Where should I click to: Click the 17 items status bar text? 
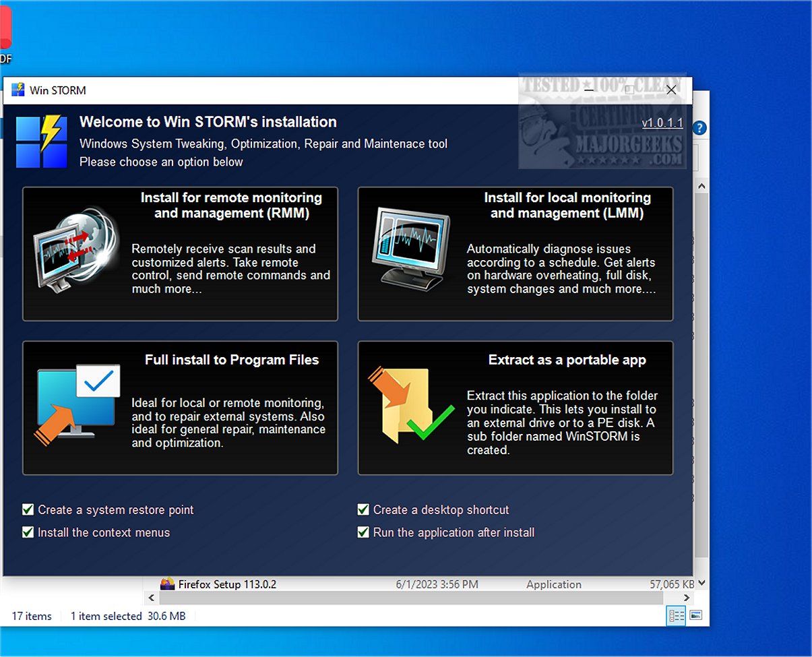point(32,616)
